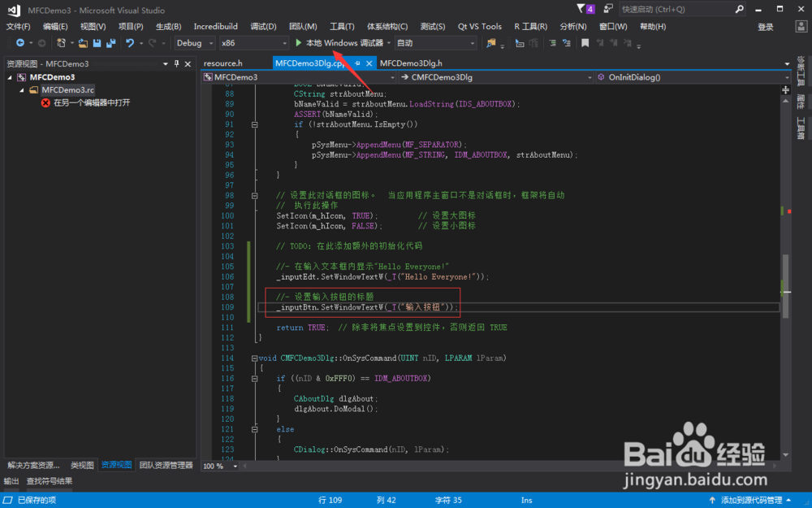Click the Comment Out Selected Lines icon
Viewport: 812px width, 508px height.
click(552, 43)
